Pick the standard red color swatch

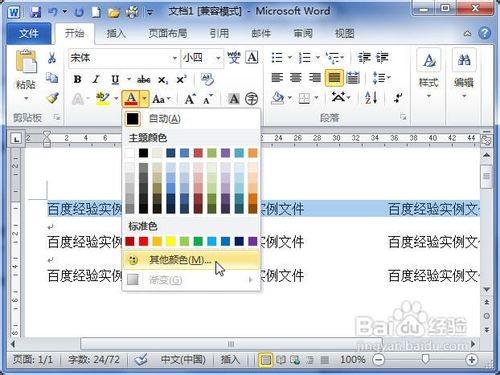(x=144, y=241)
